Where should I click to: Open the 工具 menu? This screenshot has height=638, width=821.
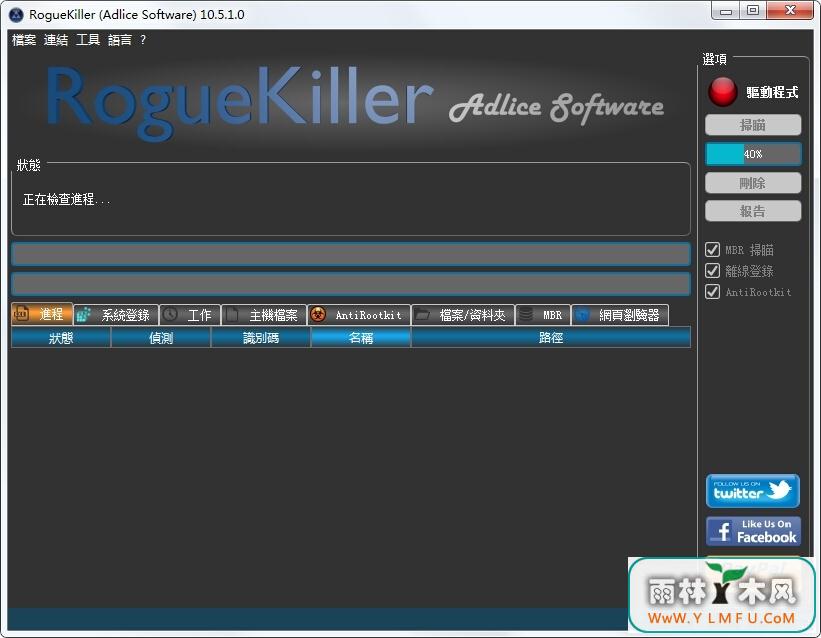tap(88, 40)
